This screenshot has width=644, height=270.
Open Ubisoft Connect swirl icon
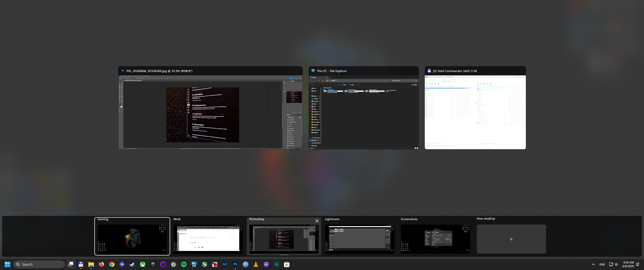[174, 264]
